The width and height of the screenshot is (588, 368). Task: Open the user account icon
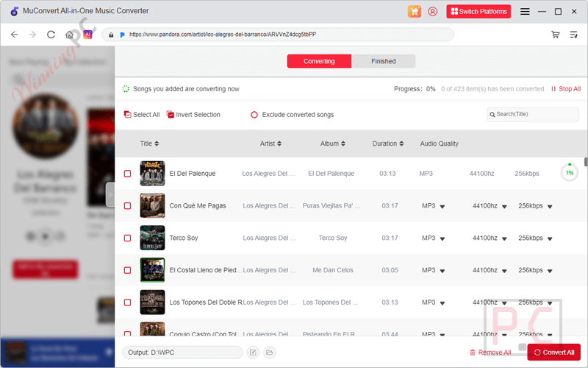coord(432,12)
